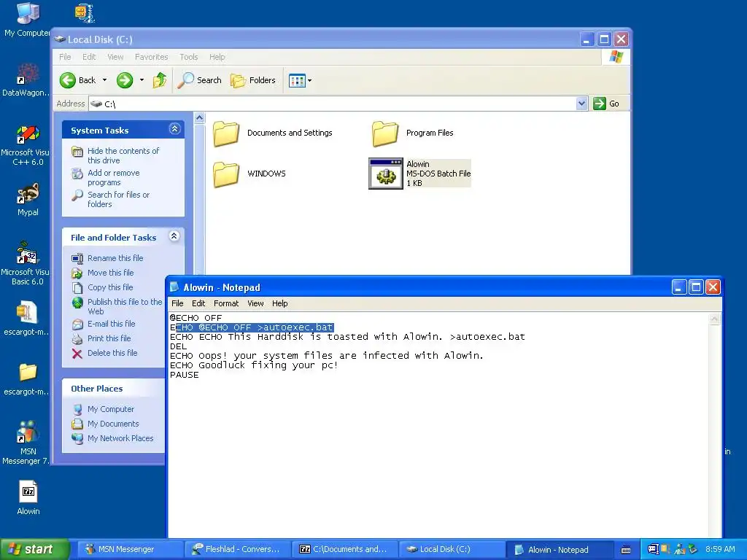Viewport: 747px width, 560px height.
Task: Click Rename this file link
Action: tap(115, 258)
